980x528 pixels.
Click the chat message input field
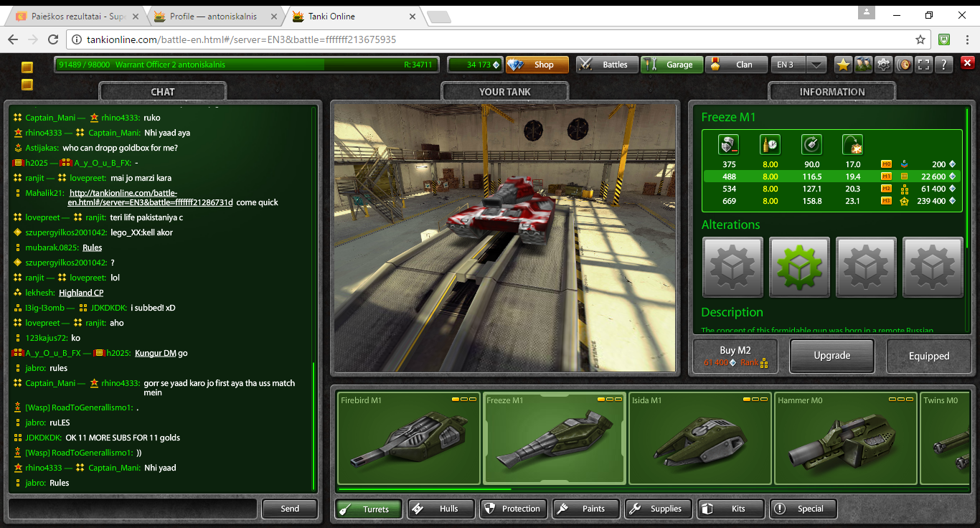point(132,509)
